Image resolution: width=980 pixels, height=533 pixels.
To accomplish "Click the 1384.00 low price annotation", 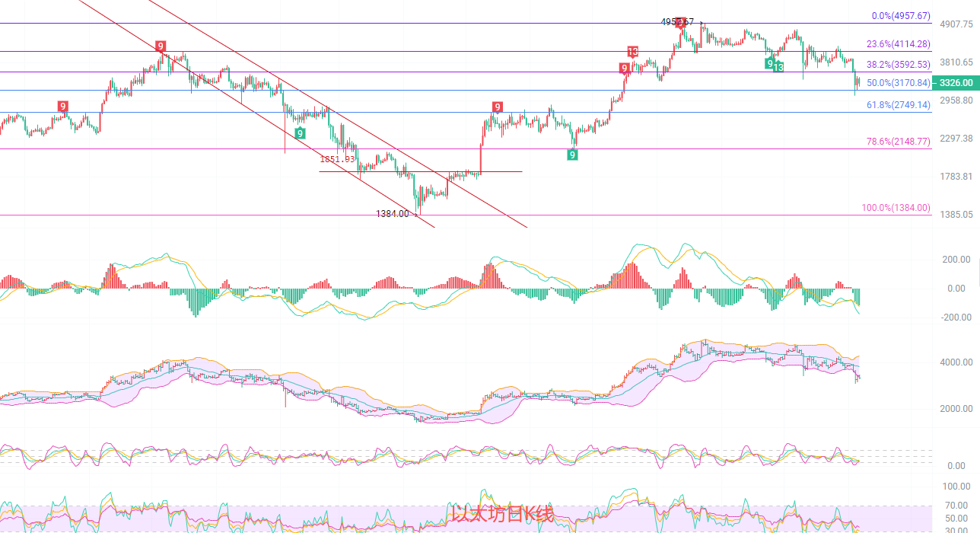I will (x=393, y=214).
